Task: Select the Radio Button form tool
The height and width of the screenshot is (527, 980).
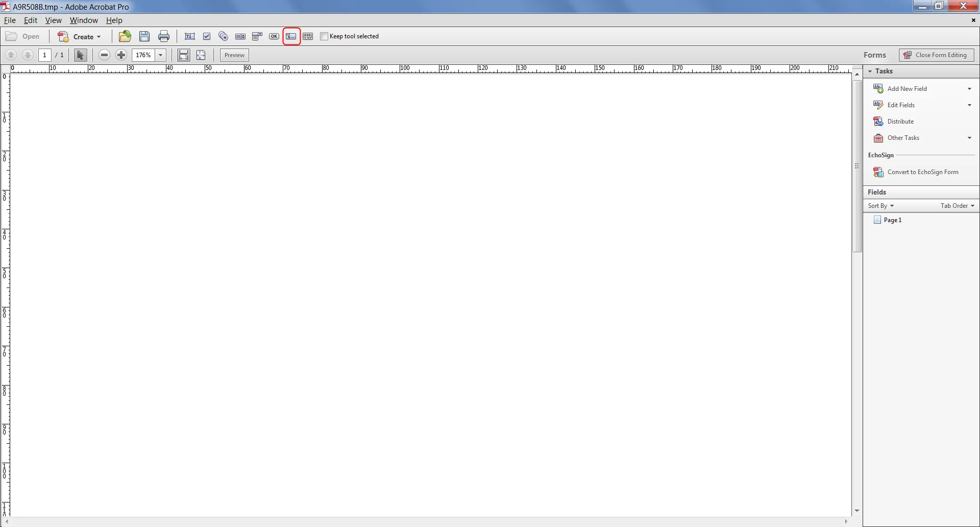Action: 224,36
